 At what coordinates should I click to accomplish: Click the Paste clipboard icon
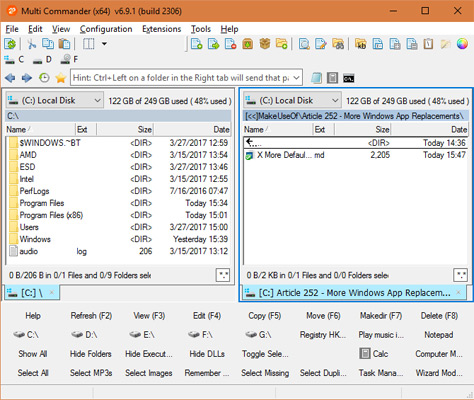click(64, 44)
